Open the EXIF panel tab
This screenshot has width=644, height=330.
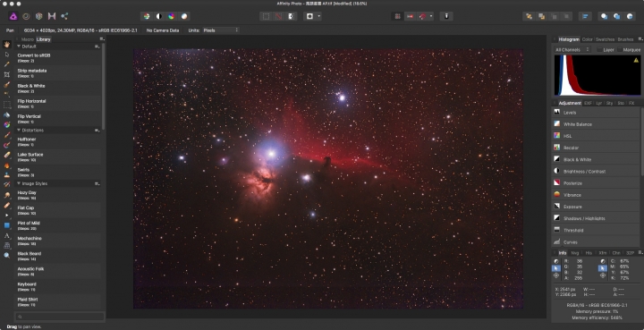point(588,103)
